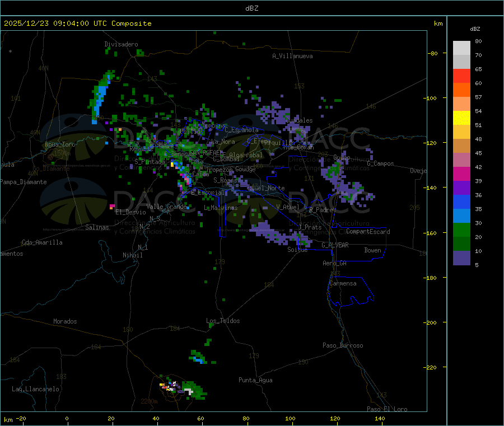Select the G_ALVEAR location label
The height and width of the screenshot is (426, 504).
click(x=335, y=245)
